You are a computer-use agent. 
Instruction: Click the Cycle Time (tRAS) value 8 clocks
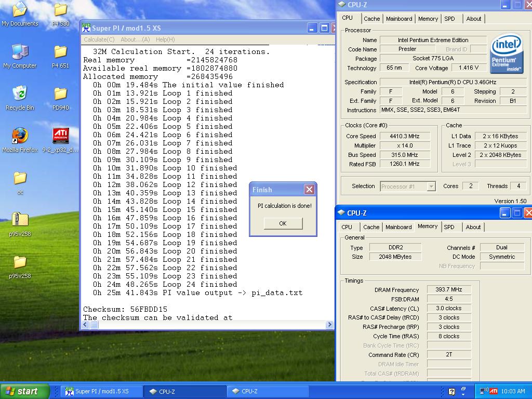[449, 336]
